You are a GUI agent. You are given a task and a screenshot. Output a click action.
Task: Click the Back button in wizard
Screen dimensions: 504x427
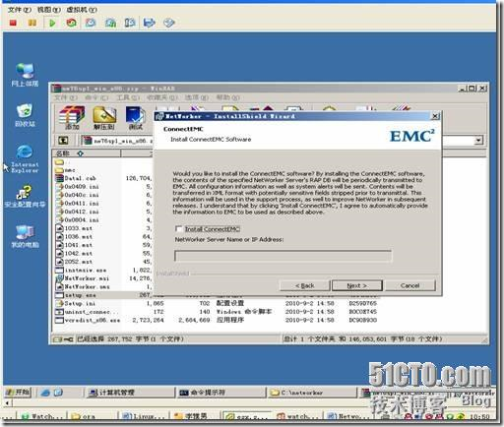pos(304,285)
